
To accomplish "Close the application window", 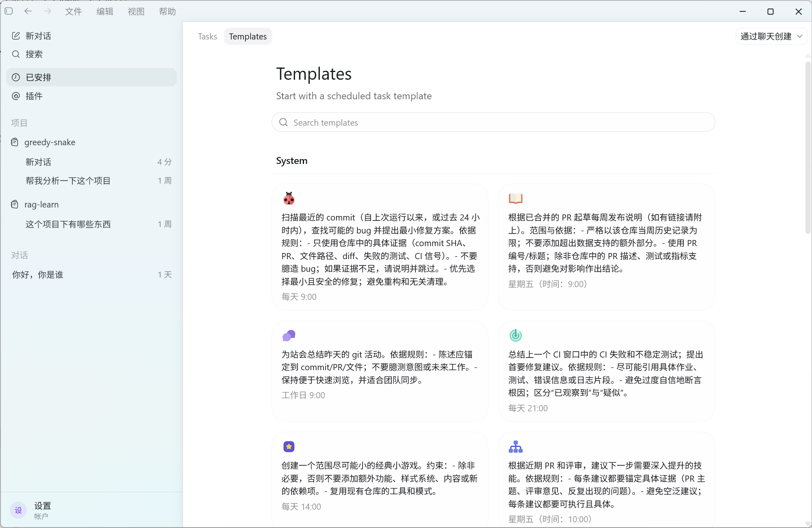I will click(799, 11).
